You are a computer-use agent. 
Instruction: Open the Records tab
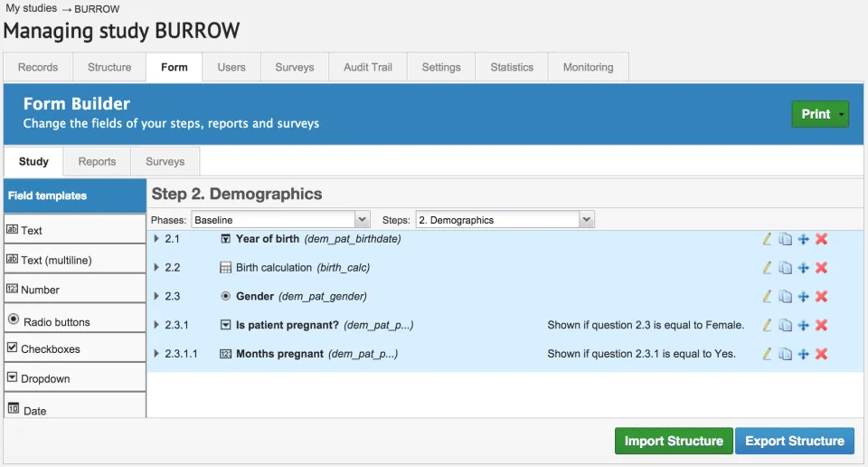38,67
